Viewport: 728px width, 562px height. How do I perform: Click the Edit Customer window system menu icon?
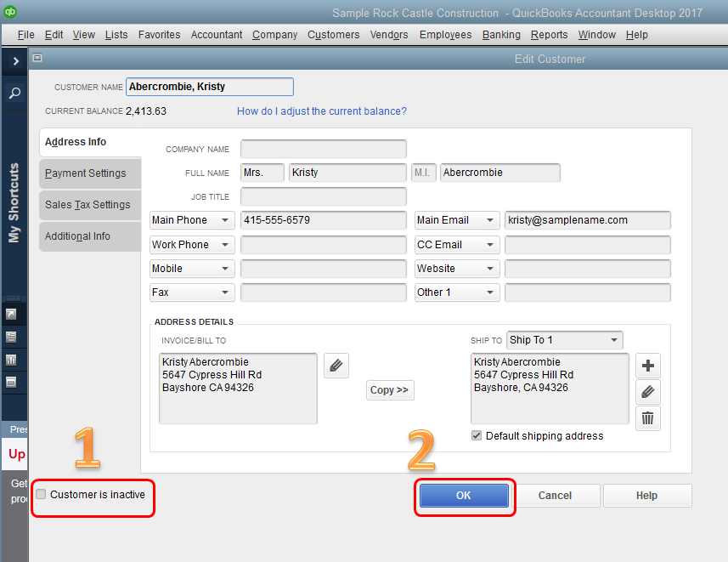tap(37, 58)
